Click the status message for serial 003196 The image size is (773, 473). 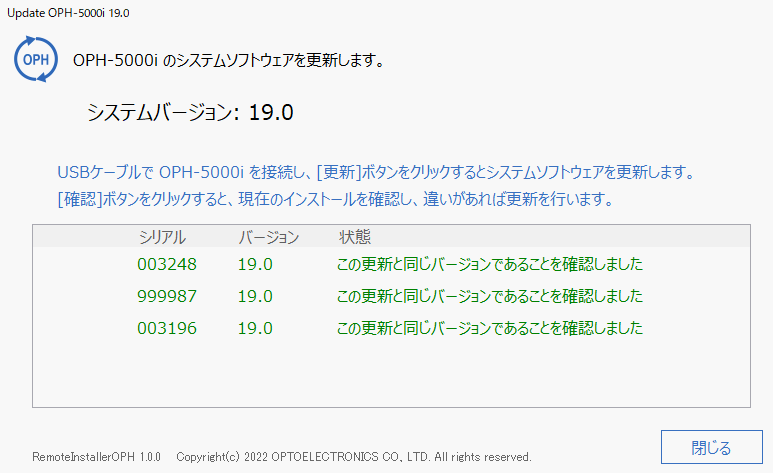point(490,328)
